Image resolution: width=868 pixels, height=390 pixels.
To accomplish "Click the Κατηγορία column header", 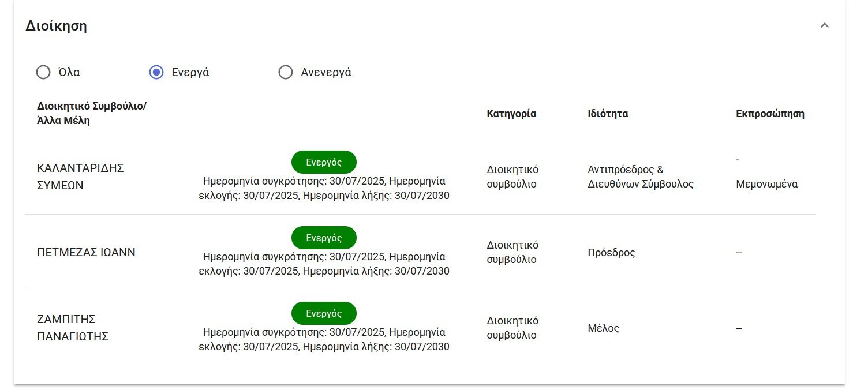I will [511, 114].
